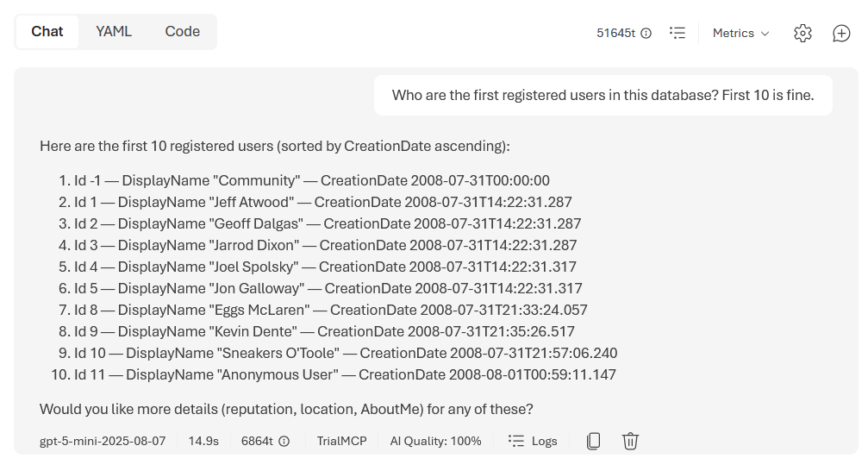
Task: Click the 51645t total token count
Action: pos(615,34)
